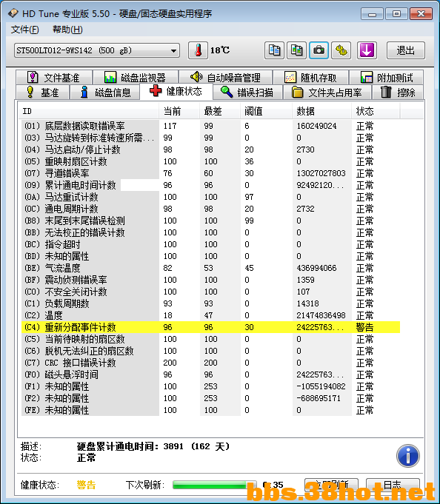Click the -1055194082 value in row F1

(321, 386)
